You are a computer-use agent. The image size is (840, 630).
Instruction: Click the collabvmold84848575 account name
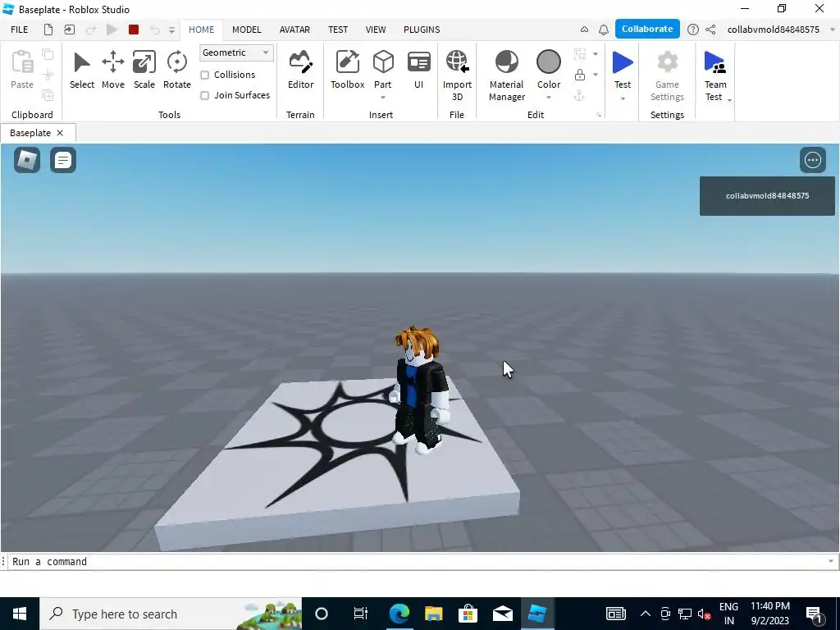pyautogui.click(x=773, y=30)
